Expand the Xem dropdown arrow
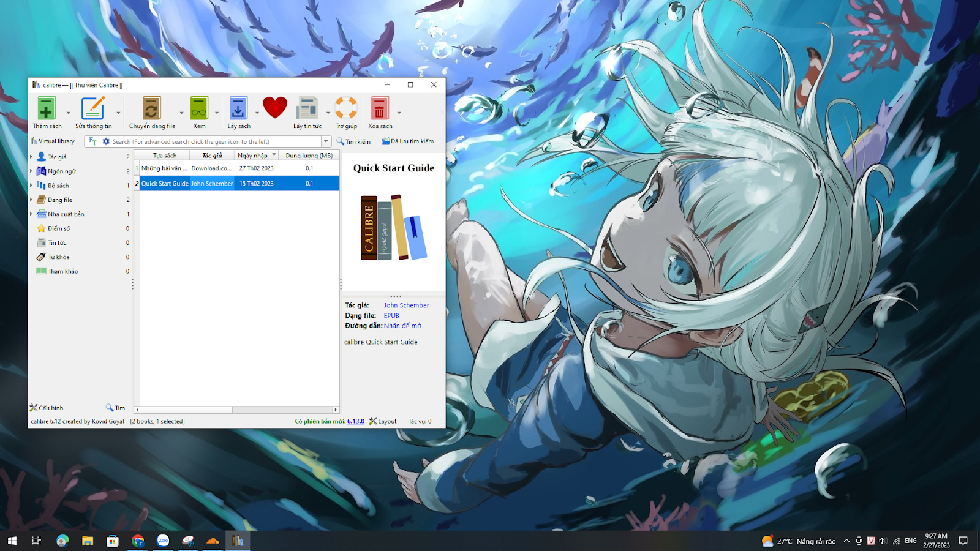 coord(217,113)
